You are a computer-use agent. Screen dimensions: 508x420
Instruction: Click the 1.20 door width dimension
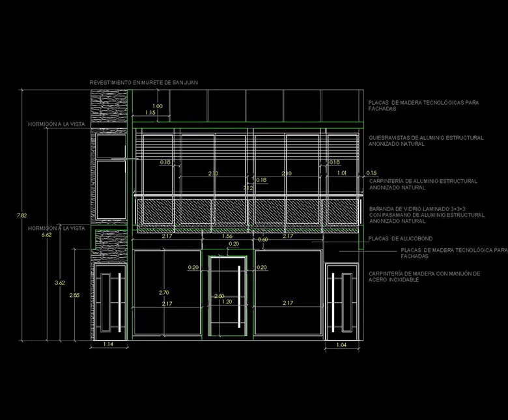(227, 301)
